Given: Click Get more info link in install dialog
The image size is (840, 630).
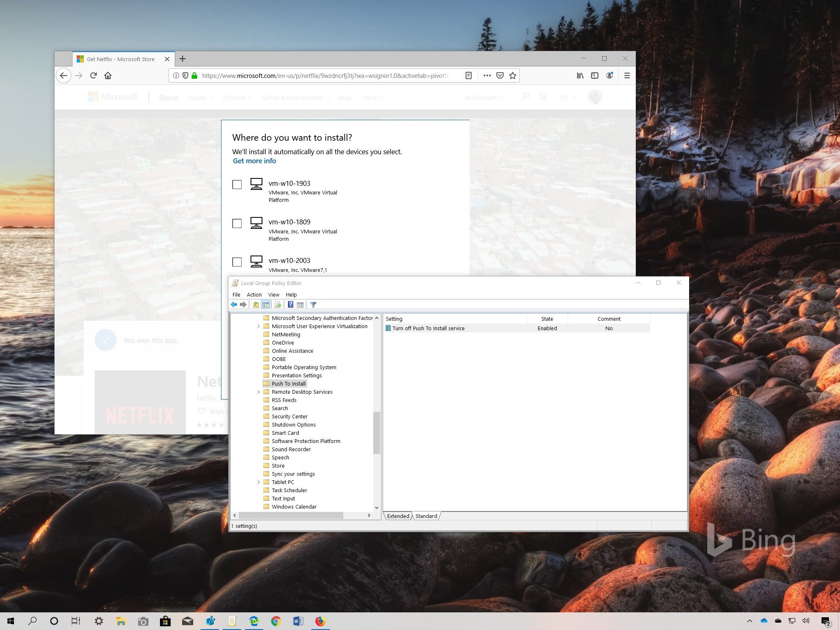Looking at the screenshot, I should pos(254,161).
